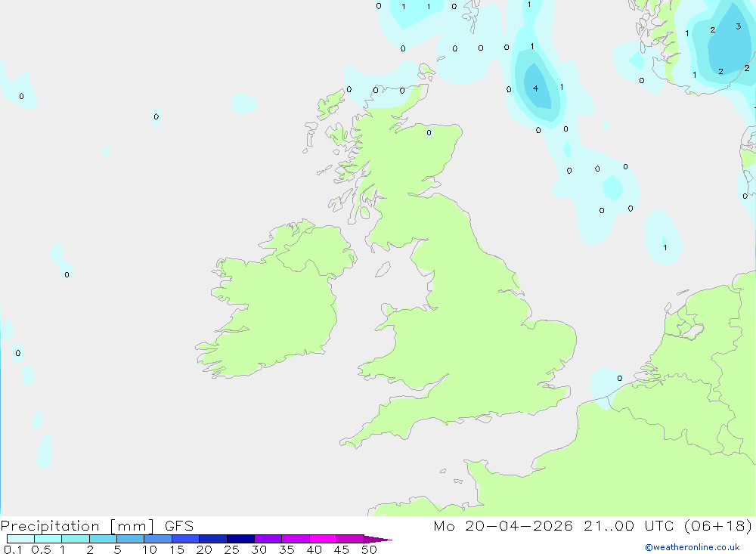Pick the 40–45 mm magenta legend swatch
756x554 pixels.
point(323,539)
